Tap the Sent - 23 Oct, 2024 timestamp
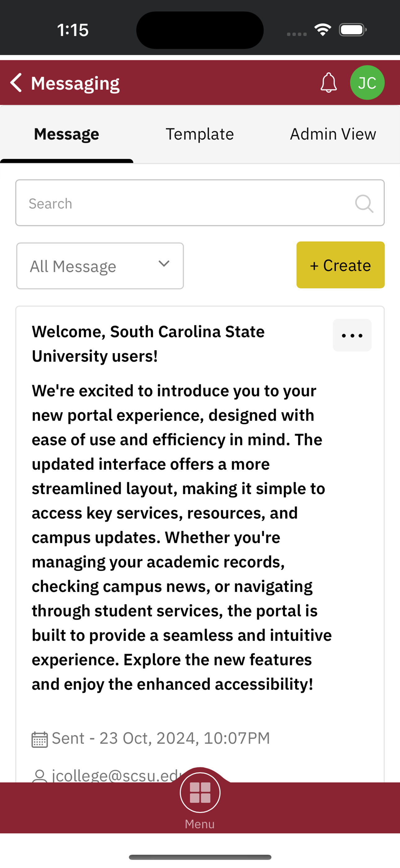The width and height of the screenshot is (400, 868). coord(161,738)
